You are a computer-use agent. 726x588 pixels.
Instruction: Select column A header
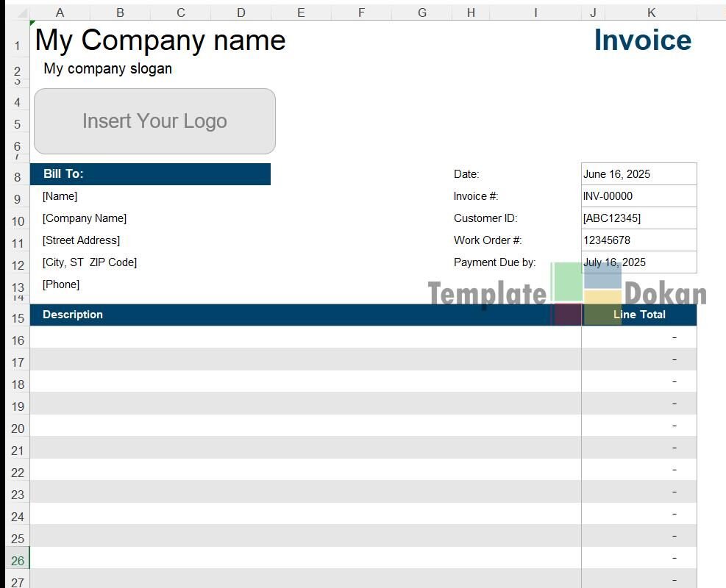tap(60, 12)
